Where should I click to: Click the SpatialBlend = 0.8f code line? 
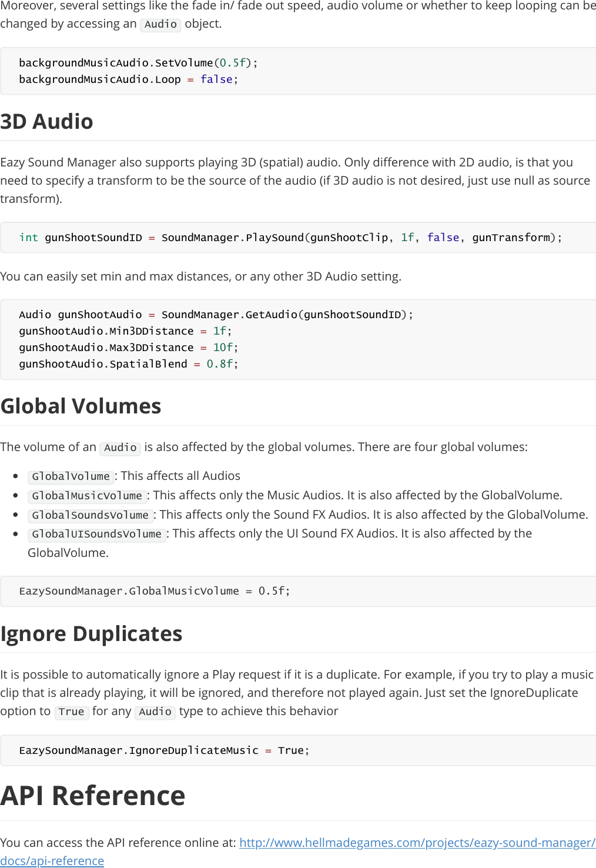pyautogui.click(x=128, y=364)
